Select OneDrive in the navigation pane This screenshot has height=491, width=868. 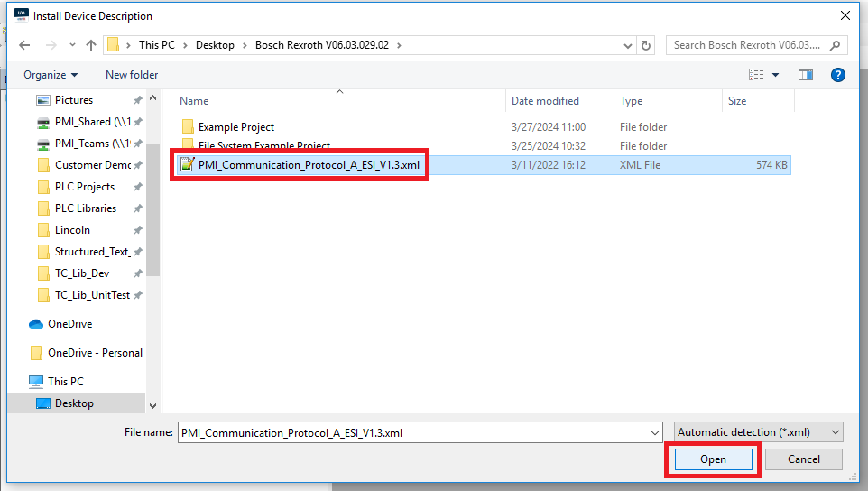(69, 324)
